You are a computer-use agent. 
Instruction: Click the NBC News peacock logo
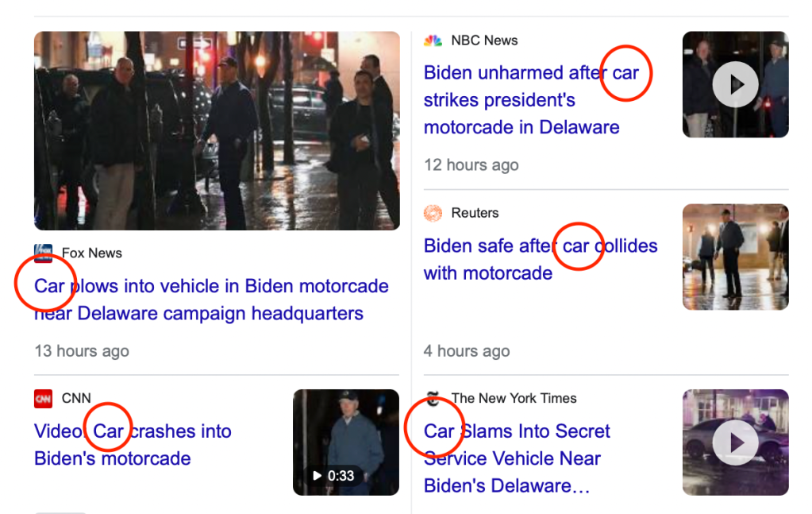coord(432,40)
